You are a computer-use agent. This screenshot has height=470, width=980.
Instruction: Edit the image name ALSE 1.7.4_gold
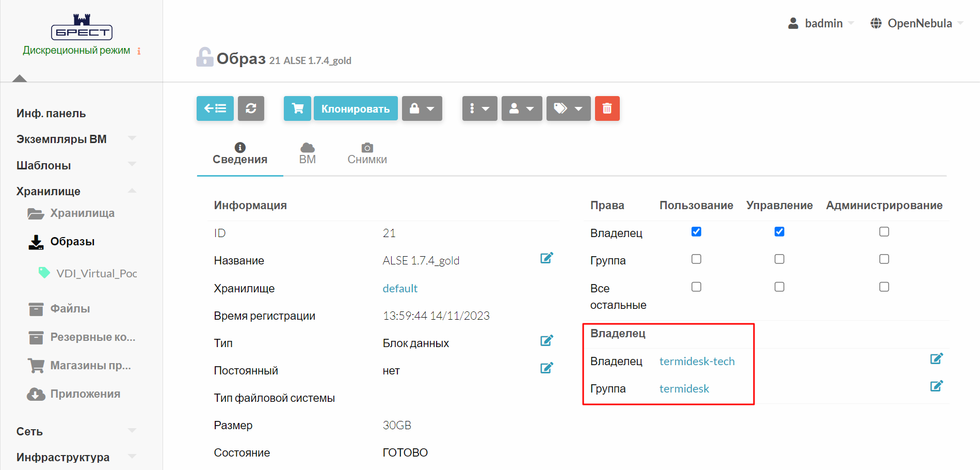click(547, 258)
